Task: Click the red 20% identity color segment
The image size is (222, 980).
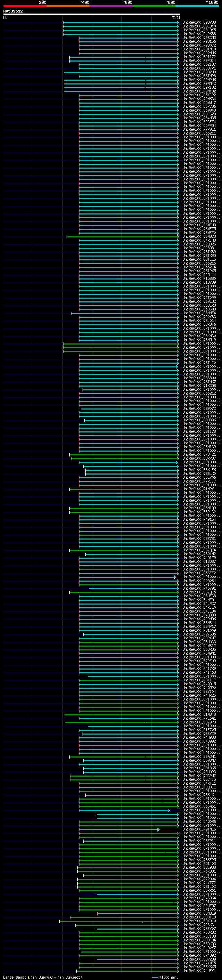Action: (x=25, y=6)
